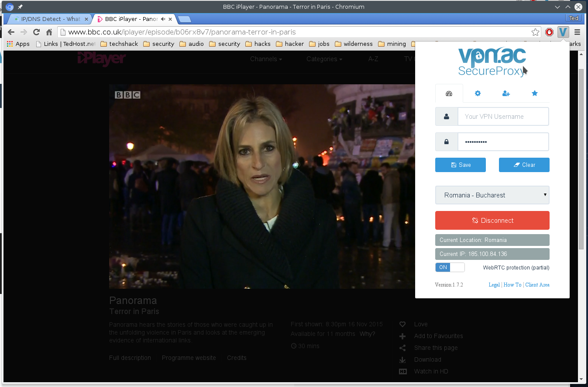Open the wilderness bookmarks folder
The width and height of the screenshot is (588, 387).
point(354,44)
